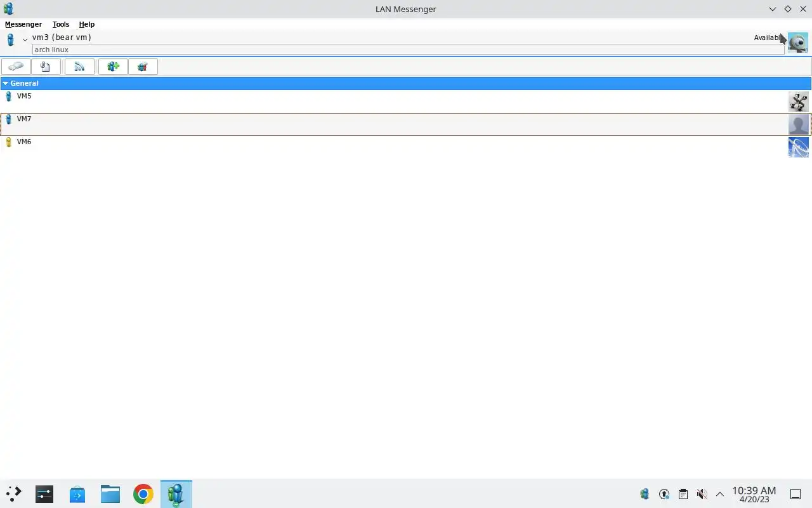Click the LAN Messenger taskbar entry
Viewport: 812px width, 508px height.
click(176, 494)
